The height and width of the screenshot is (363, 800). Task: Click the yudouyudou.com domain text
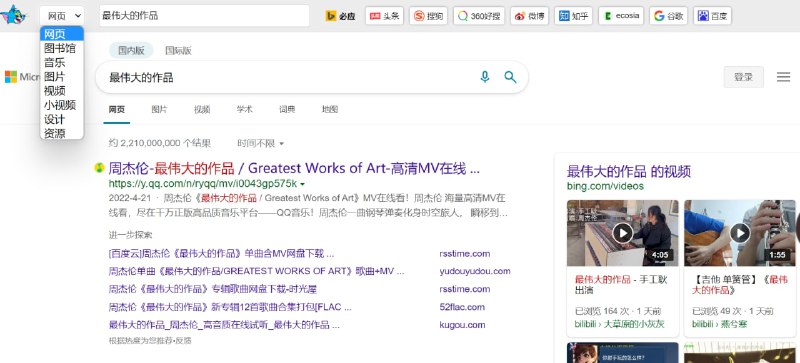(x=475, y=271)
